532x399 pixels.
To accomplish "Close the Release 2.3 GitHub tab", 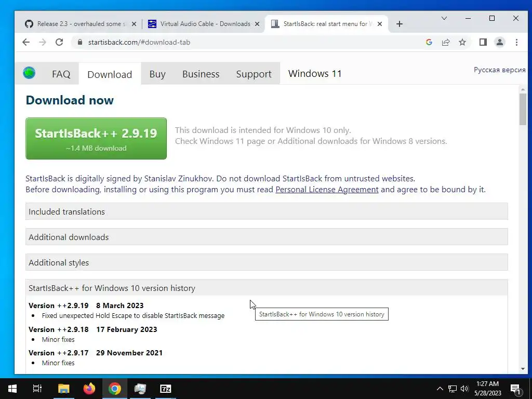I will [134, 24].
